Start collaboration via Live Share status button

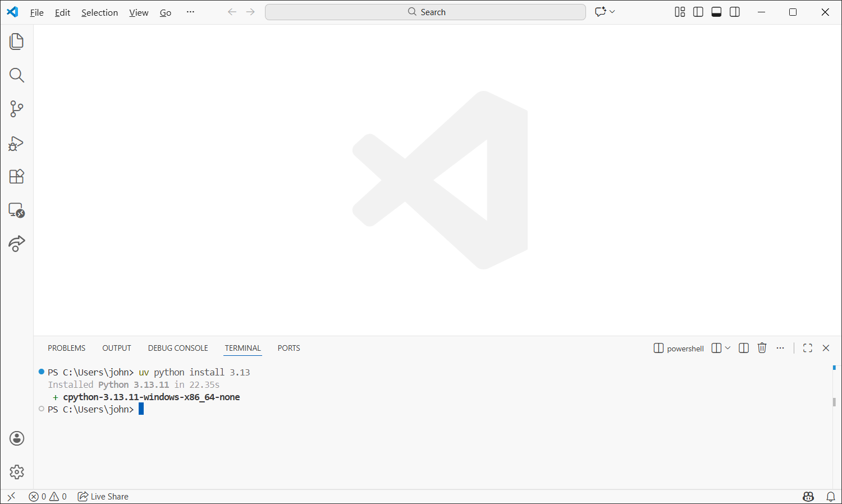(x=103, y=496)
